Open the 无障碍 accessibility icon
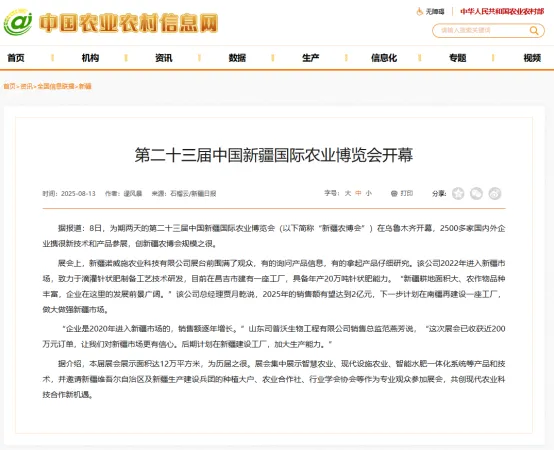This screenshot has width=554, height=450. pos(419,12)
